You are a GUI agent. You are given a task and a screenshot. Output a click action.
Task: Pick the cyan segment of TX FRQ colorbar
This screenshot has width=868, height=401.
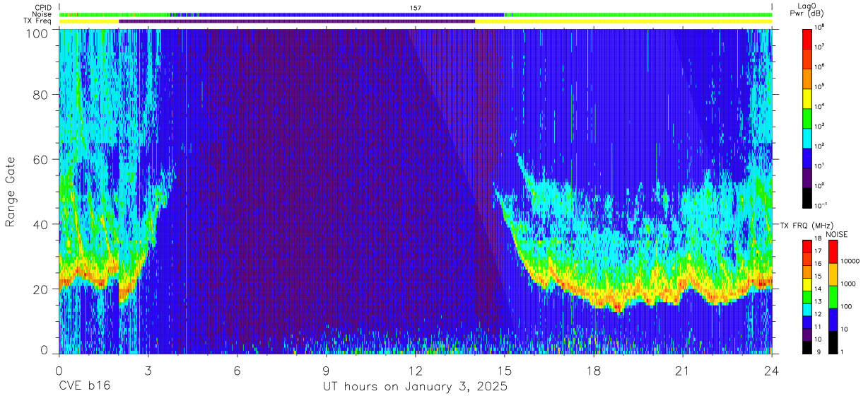pyautogui.click(x=807, y=309)
